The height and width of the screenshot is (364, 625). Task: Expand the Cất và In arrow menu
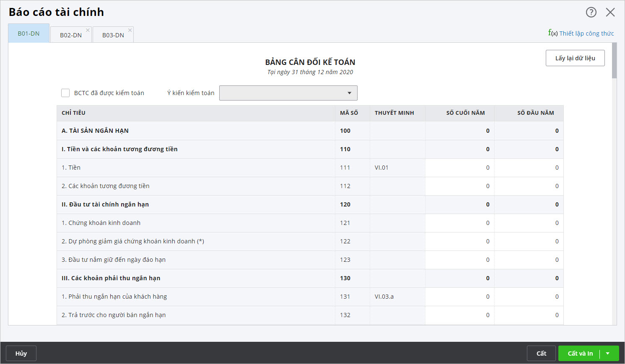pyautogui.click(x=608, y=354)
